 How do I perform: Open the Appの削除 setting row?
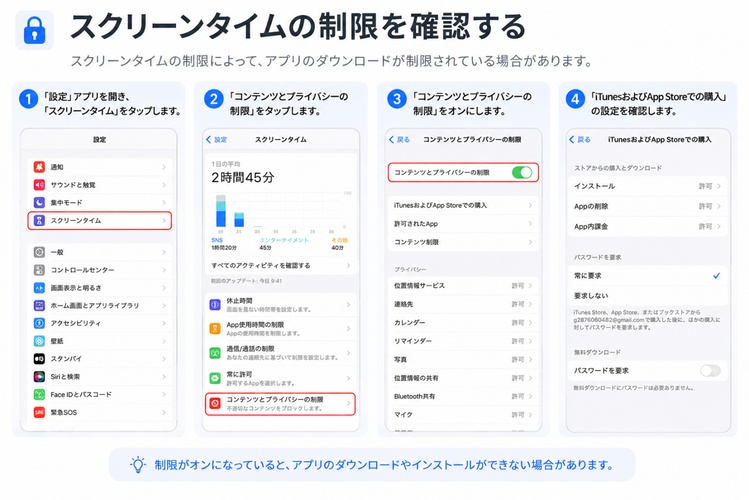coord(647,206)
